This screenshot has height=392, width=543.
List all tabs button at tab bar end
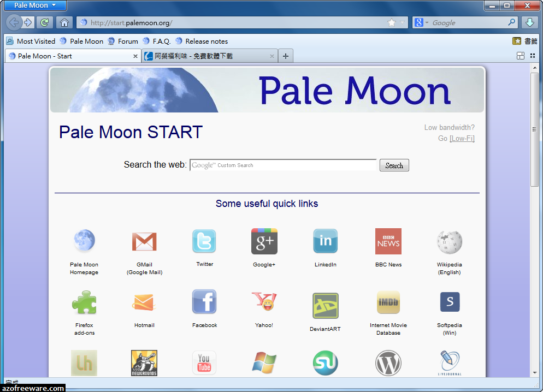[533, 56]
